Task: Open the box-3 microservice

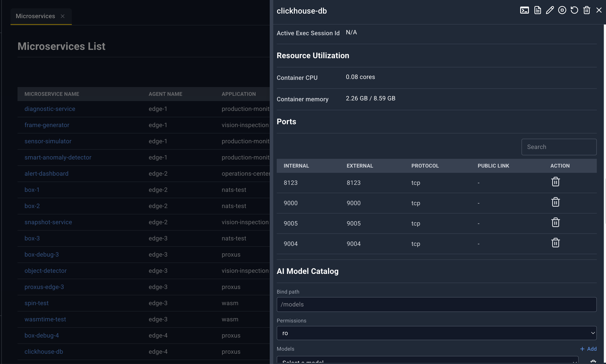Action: pyautogui.click(x=32, y=238)
